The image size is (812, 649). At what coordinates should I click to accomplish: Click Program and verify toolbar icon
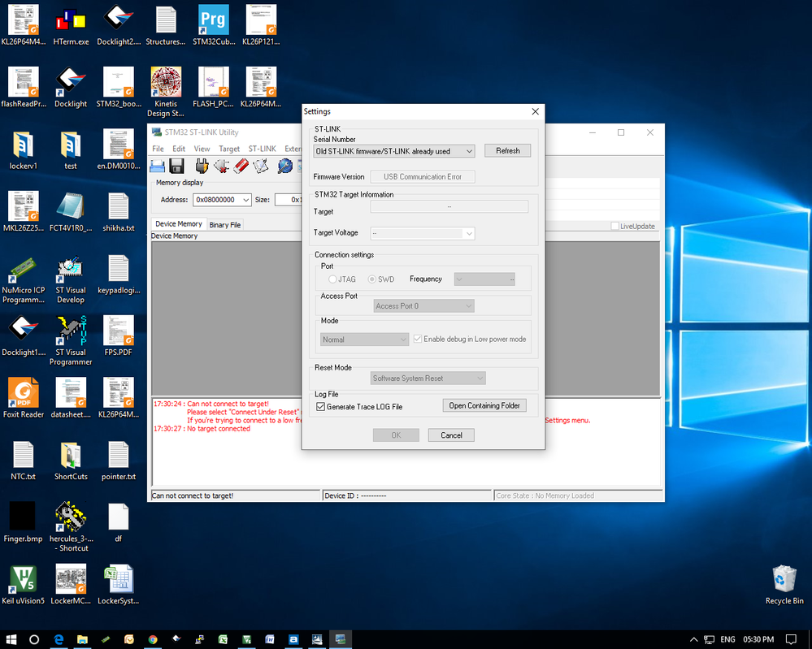(x=260, y=167)
